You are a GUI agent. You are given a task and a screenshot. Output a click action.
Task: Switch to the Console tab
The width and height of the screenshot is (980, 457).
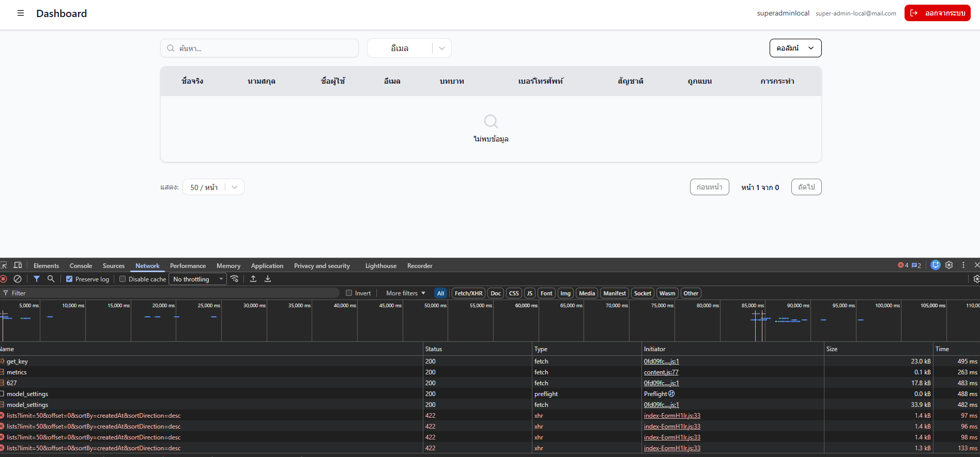(81, 266)
